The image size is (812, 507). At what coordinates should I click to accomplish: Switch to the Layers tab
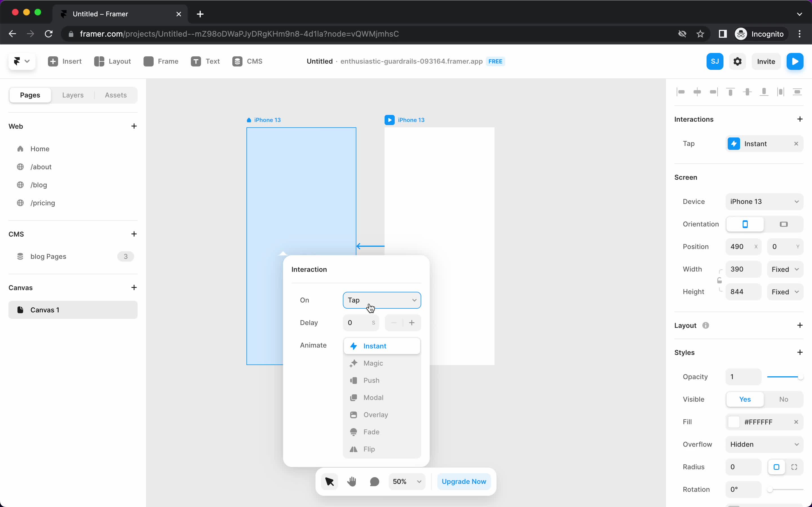[x=72, y=95]
